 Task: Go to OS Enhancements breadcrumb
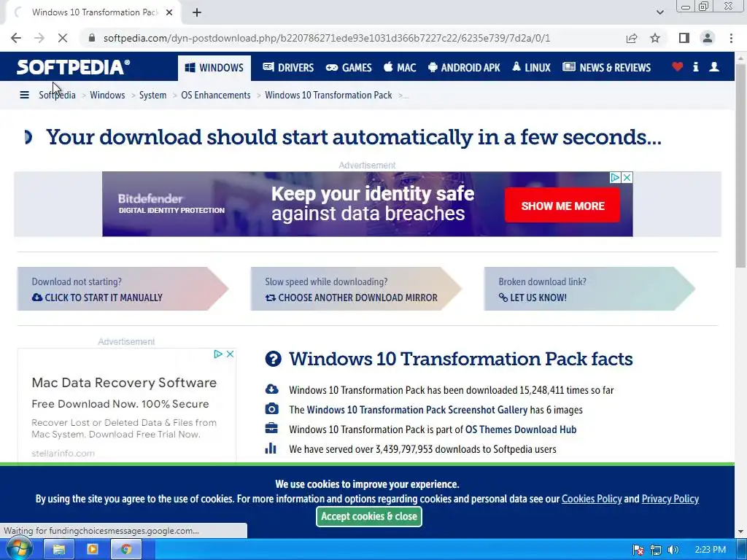(x=216, y=96)
